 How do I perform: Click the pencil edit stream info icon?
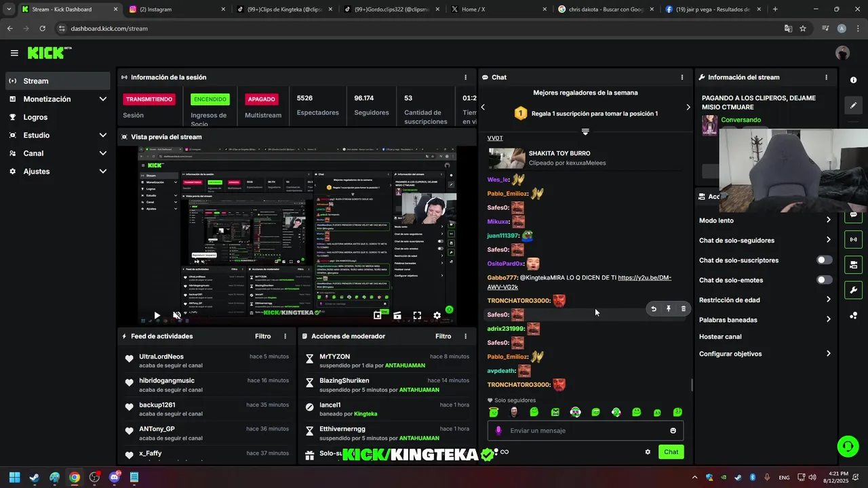click(853, 105)
